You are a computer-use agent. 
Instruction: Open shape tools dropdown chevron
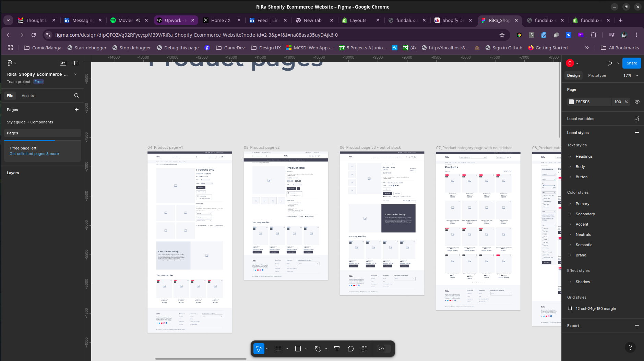[306, 349]
